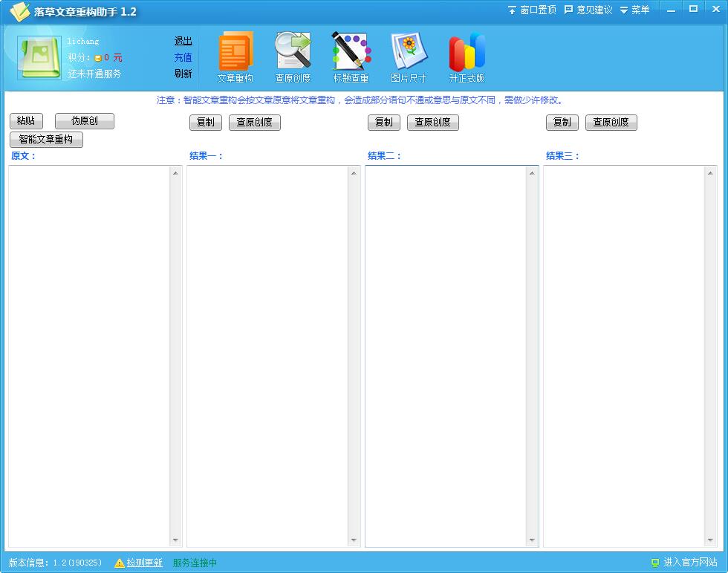Check originality of 结果一 via 查原创度
Screen dimensions: 728x573
(x=254, y=122)
